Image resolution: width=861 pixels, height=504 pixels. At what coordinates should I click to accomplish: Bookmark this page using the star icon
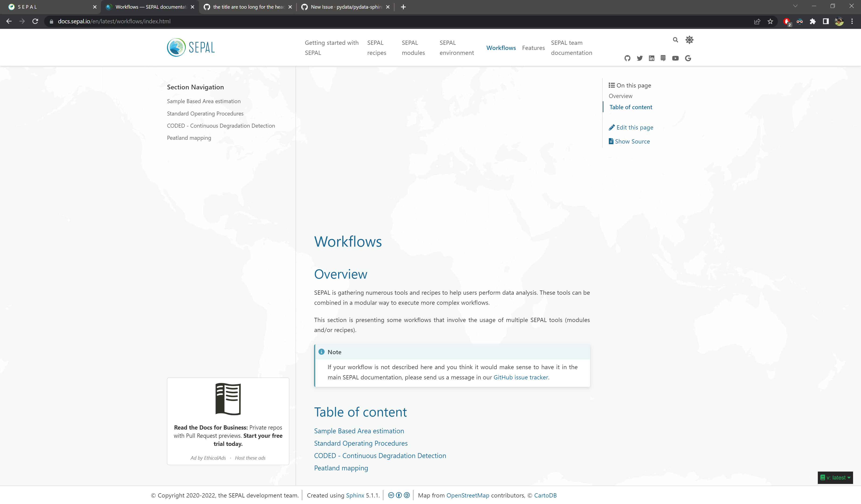pos(770,21)
